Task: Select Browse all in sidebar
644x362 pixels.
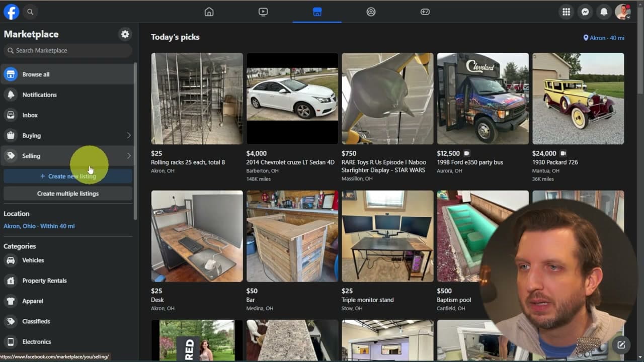Action: point(68,74)
